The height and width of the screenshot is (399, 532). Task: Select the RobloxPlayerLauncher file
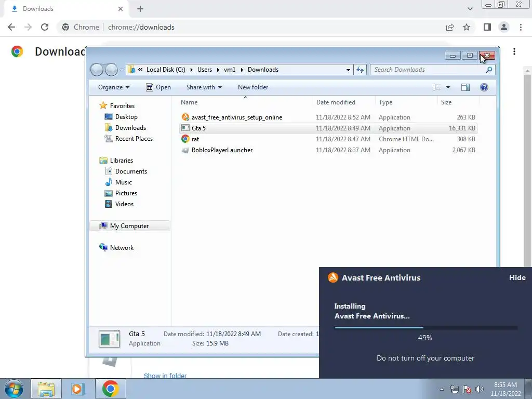point(222,150)
